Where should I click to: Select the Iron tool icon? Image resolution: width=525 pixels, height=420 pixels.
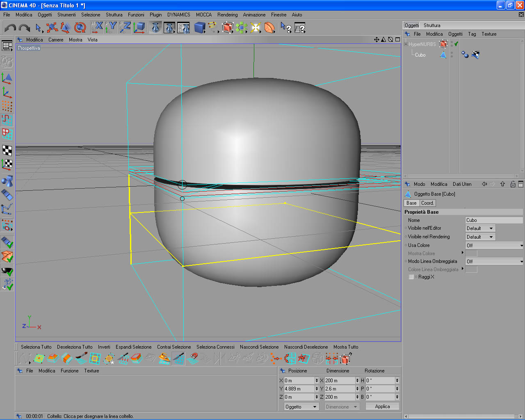164,359
